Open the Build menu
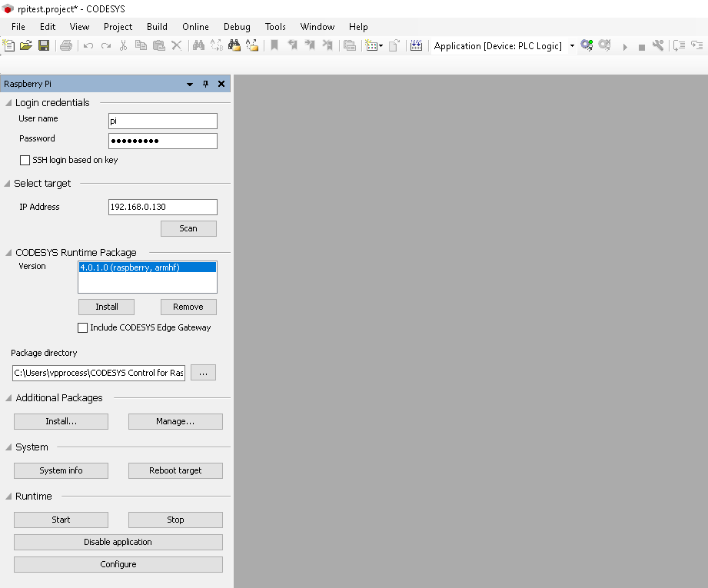 point(157,27)
